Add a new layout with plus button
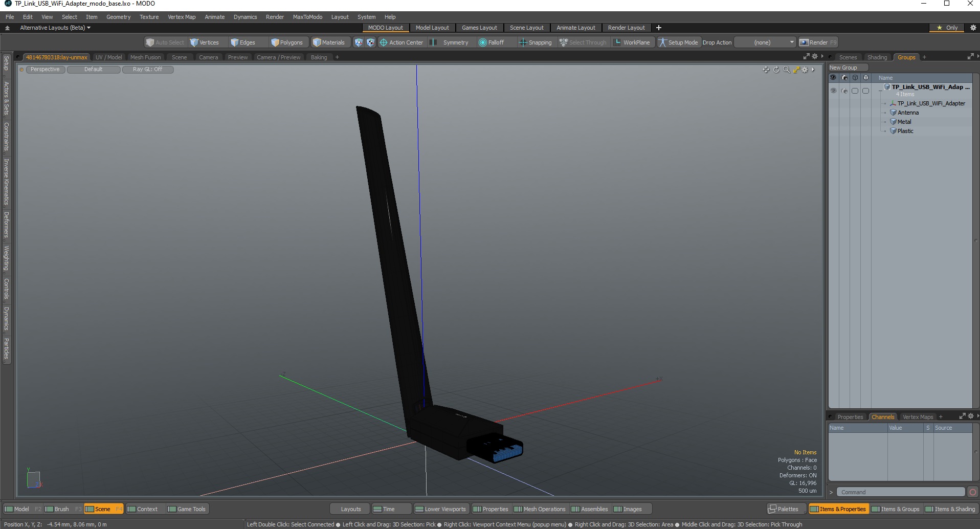 pyautogui.click(x=659, y=28)
